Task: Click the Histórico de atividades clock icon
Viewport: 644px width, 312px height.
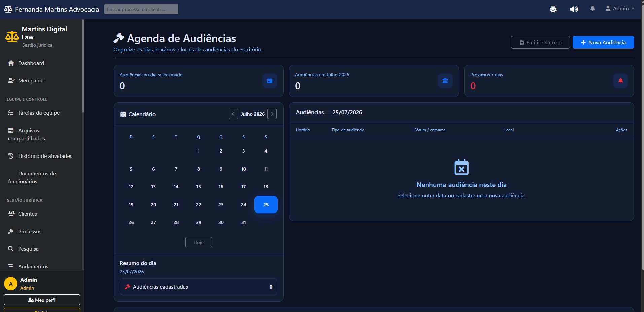Action: pyautogui.click(x=11, y=156)
